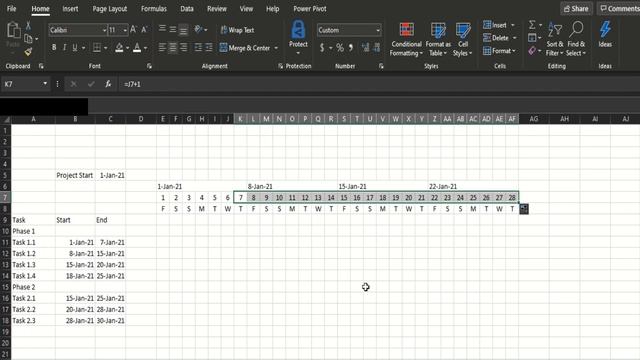This screenshot has width=640, height=360.
Task: Click the Cut scissors icon
Action: coord(28,25)
